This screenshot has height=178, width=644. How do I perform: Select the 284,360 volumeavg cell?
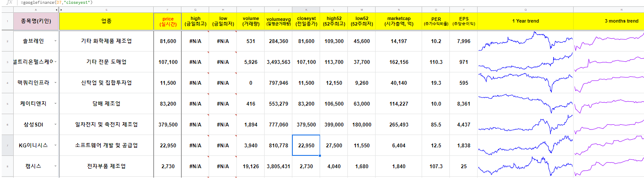click(x=278, y=41)
